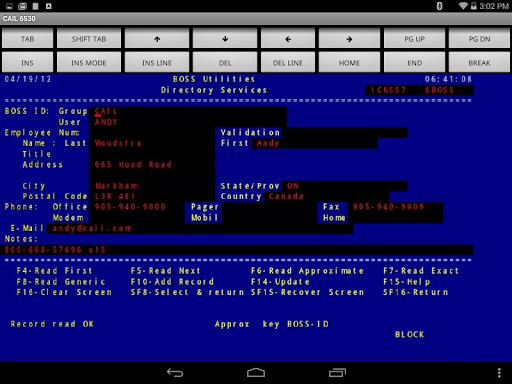Viewport: 512px width, 384px height.
Task: Tap the HOME key button
Action: [x=349, y=62]
